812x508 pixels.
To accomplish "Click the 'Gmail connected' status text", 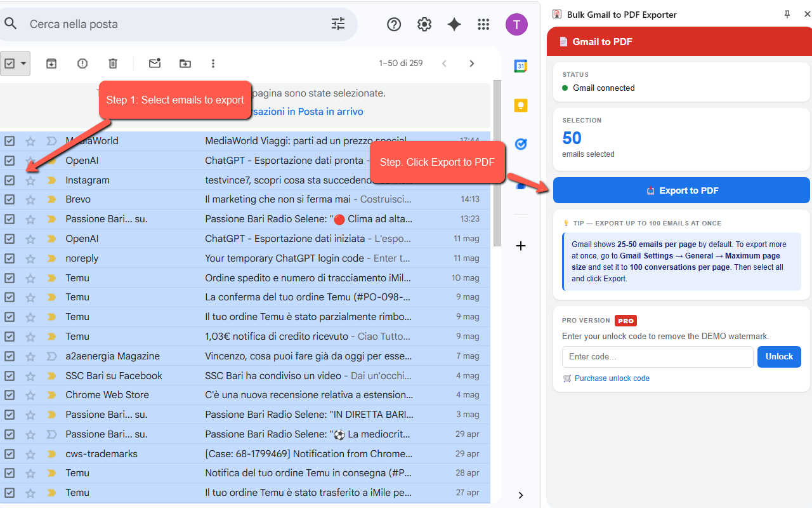I will click(603, 88).
